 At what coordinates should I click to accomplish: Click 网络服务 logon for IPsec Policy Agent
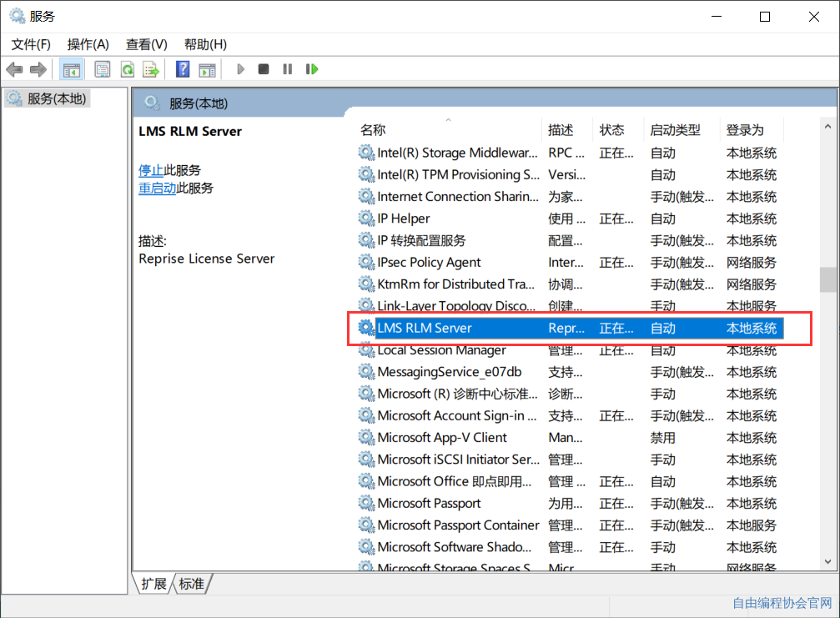click(751, 263)
